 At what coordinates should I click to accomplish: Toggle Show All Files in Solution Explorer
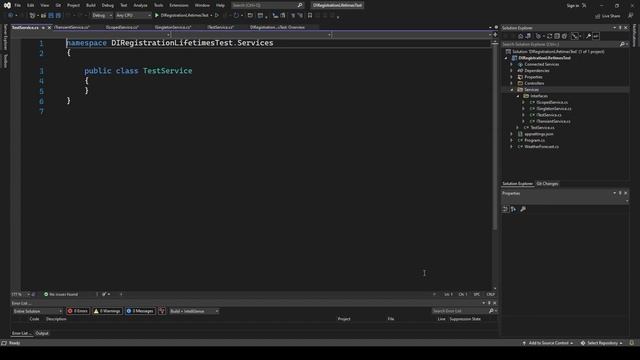pyautogui.click(x=564, y=36)
